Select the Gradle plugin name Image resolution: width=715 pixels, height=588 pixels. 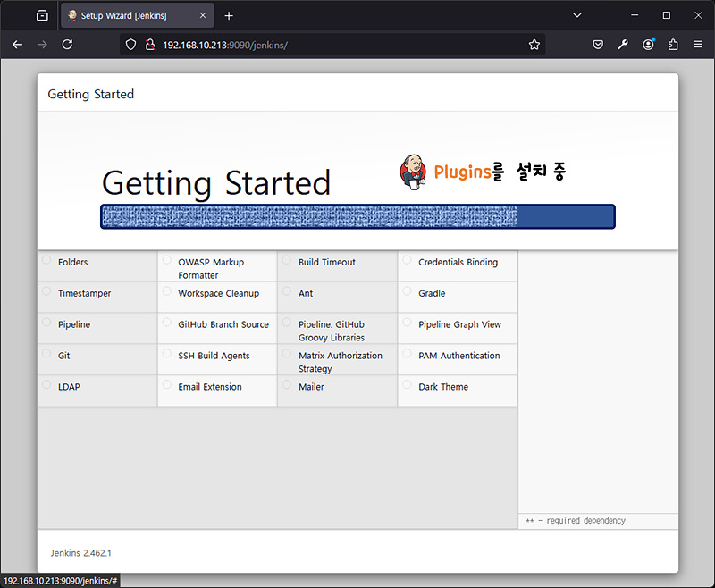(x=432, y=293)
